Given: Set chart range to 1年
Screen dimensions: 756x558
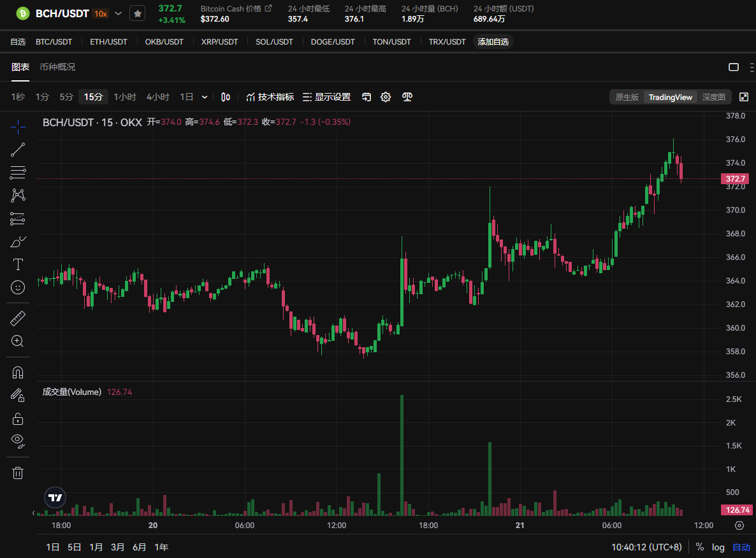Looking at the screenshot, I should (161, 547).
